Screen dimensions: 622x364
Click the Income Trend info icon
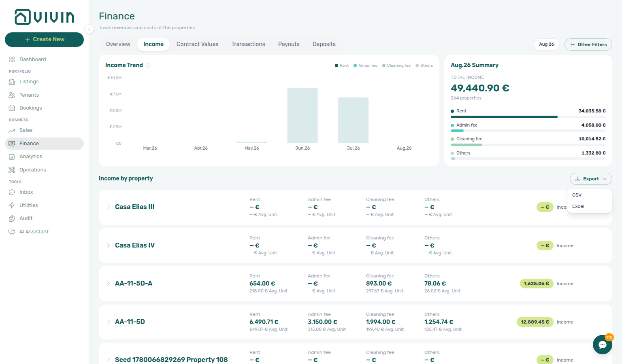[x=148, y=66]
